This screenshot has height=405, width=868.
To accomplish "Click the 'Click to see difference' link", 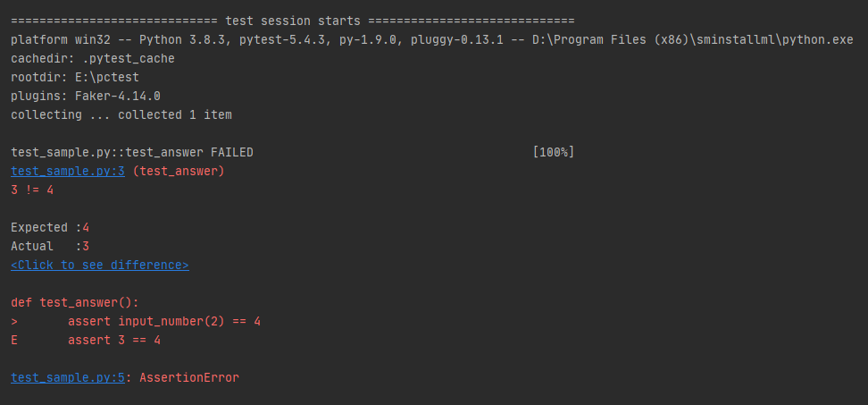I will (x=99, y=265).
